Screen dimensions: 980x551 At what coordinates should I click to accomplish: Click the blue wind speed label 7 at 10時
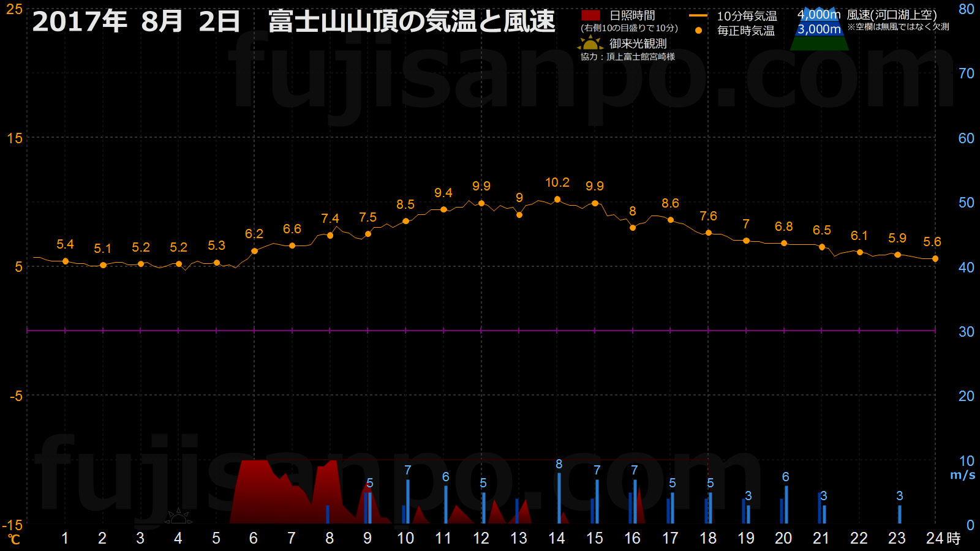[x=407, y=470]
